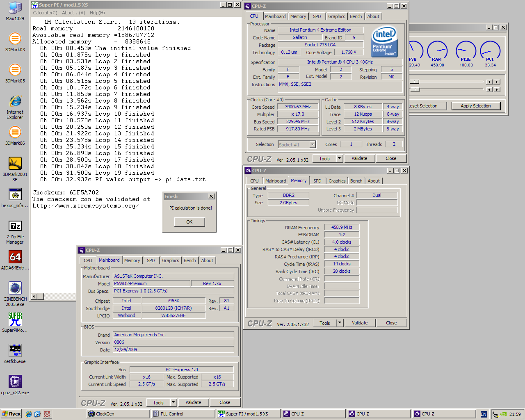
Task: Switch to ClockGen in the taskbar
Action: tap(118, 414)
